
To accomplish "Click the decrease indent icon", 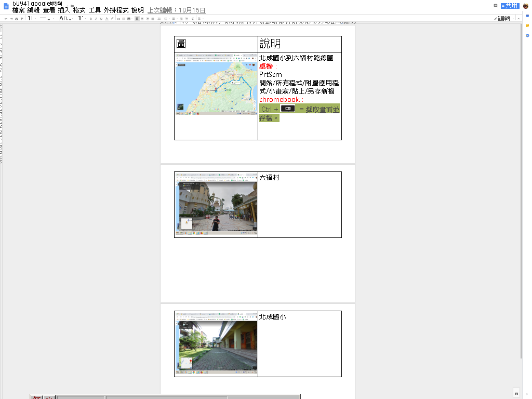I will point(181,19).
